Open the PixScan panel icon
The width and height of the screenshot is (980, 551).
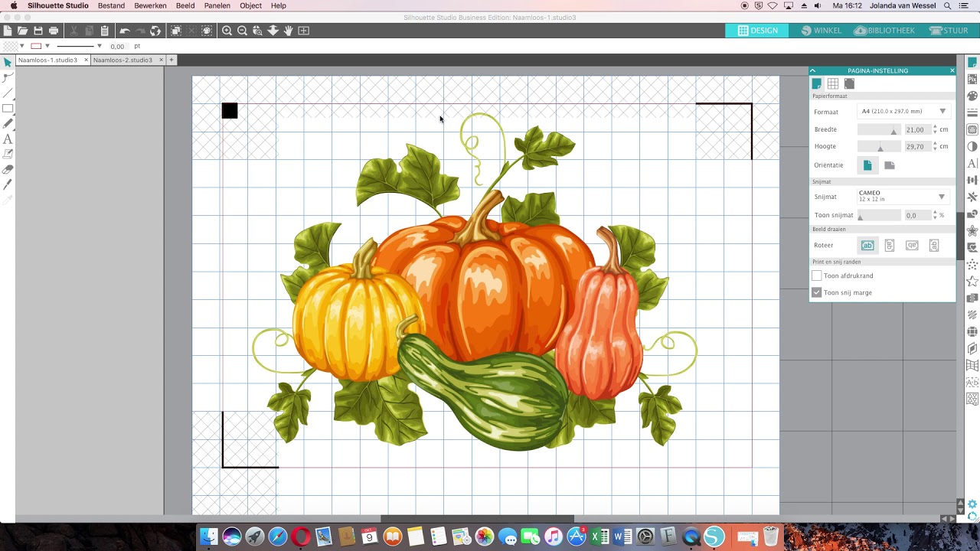coord(972,79)
